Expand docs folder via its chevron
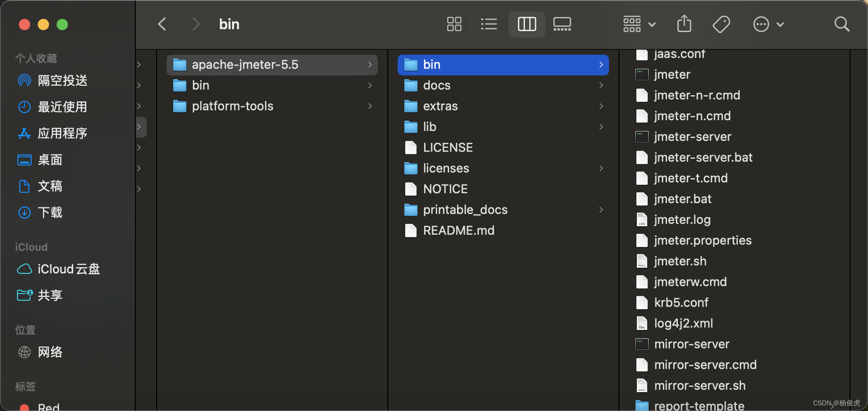This screenshot has width=868, height=411. click(601, 85)
